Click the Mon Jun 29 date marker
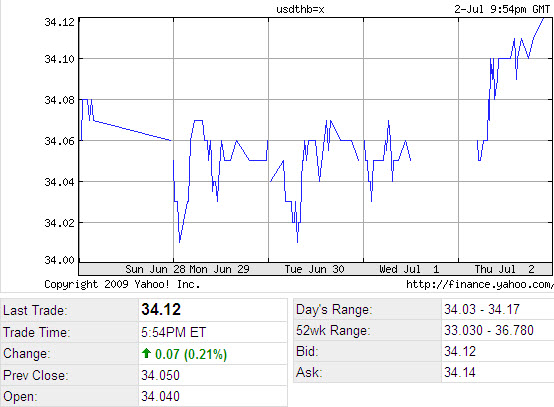 point(219,269)
